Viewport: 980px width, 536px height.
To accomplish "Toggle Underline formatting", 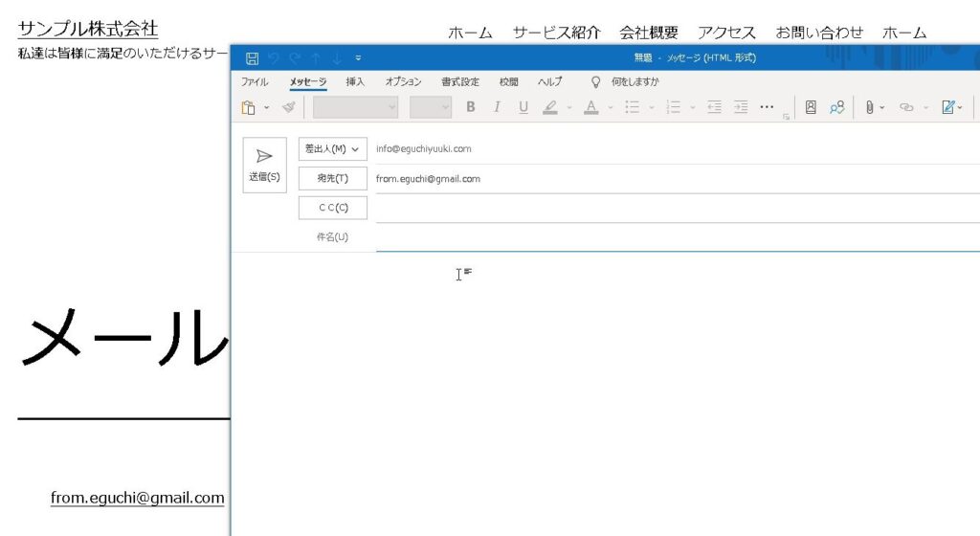I will pyautogui.click(x=523, y=107).
